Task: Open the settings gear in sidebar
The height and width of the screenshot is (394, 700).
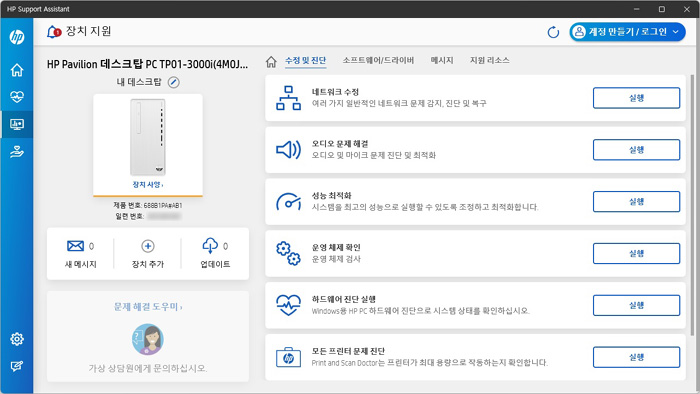Action: coord(17,339)
